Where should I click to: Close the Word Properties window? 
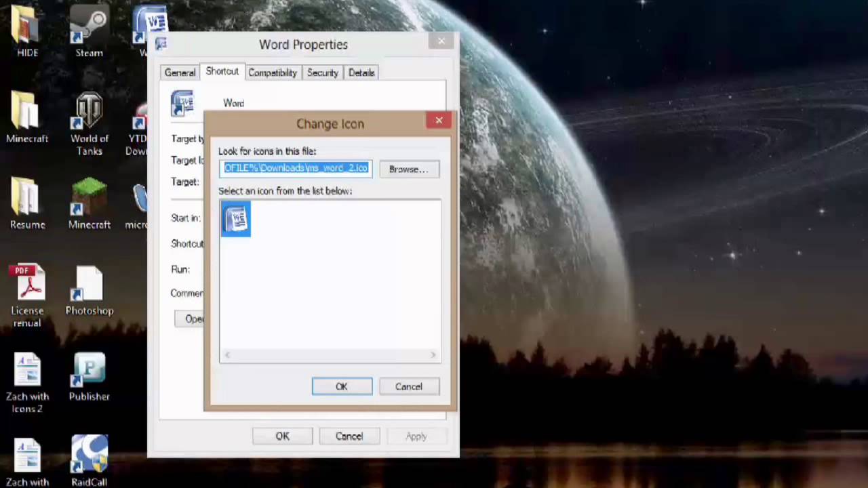[x=441, y=41]
